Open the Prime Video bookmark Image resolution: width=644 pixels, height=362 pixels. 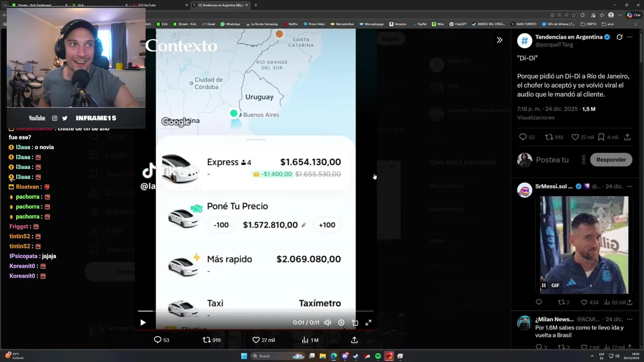314,24
